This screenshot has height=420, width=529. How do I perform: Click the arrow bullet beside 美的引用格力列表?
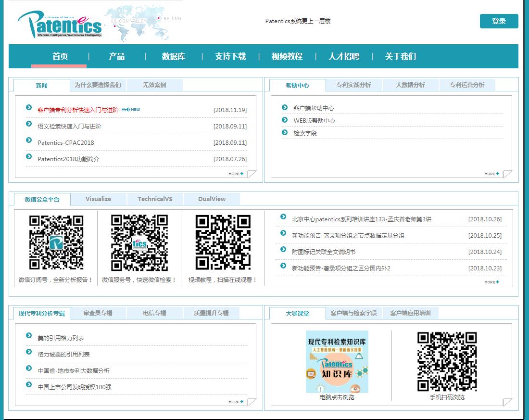(29, 336)
